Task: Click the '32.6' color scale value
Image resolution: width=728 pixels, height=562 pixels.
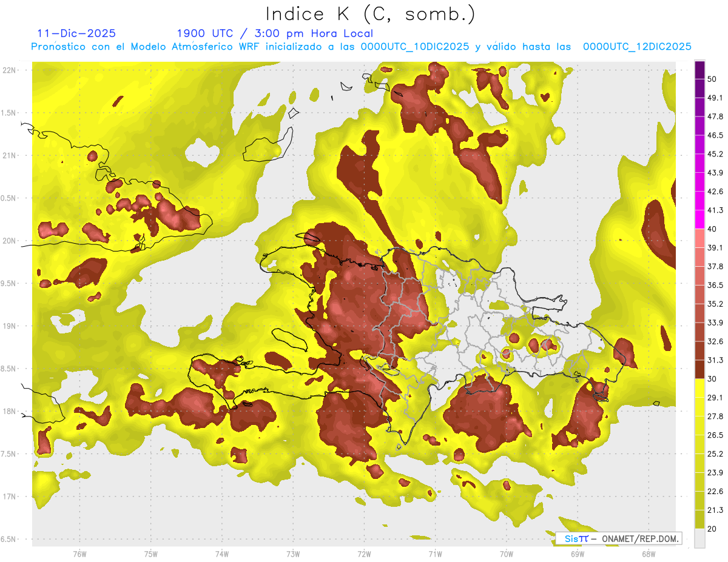Action: pos(715,341)
